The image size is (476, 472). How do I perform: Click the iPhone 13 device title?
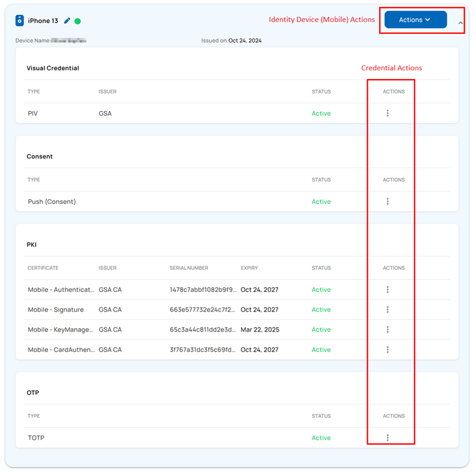[x=43, y=21]
